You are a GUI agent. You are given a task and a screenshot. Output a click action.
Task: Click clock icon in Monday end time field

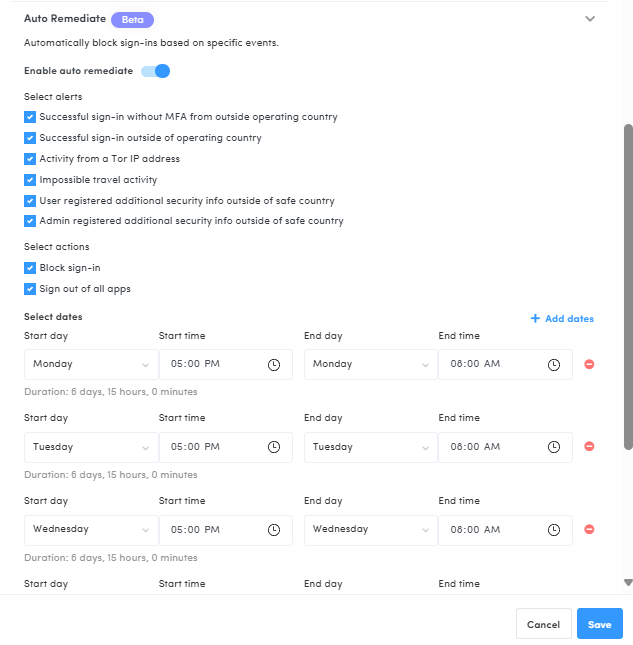(x=553, y=365)
